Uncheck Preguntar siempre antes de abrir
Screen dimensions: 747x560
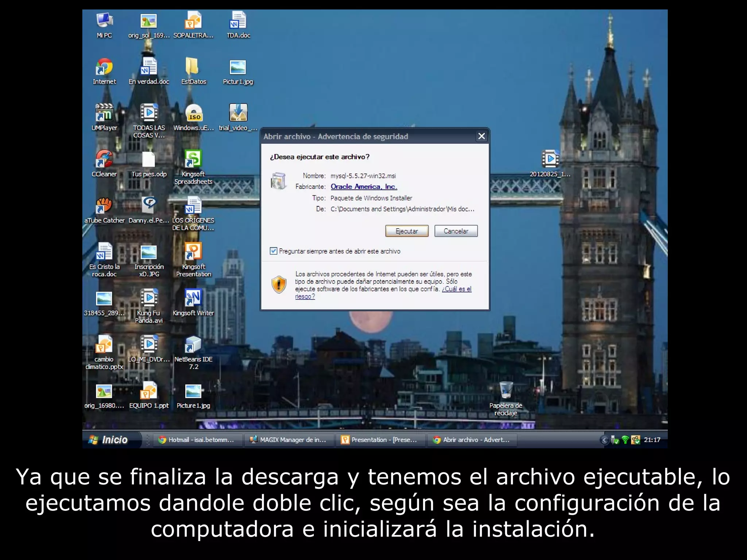tap(274, 251)
